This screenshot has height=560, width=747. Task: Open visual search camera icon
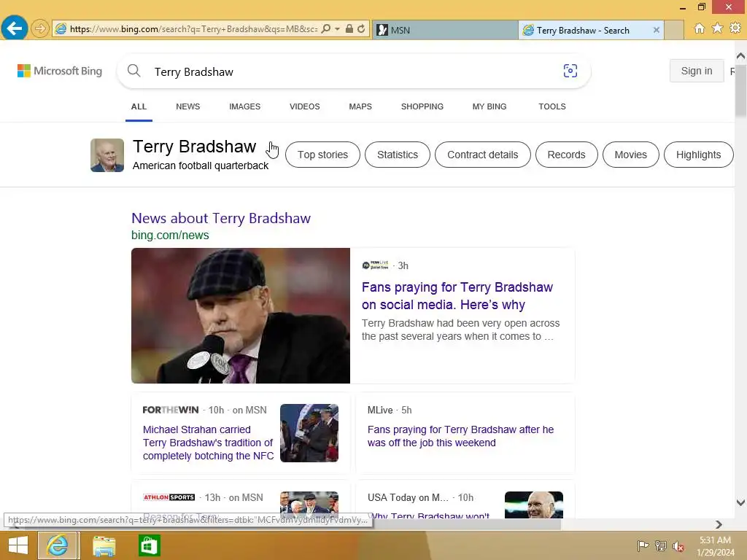click(x=570, y=71)
